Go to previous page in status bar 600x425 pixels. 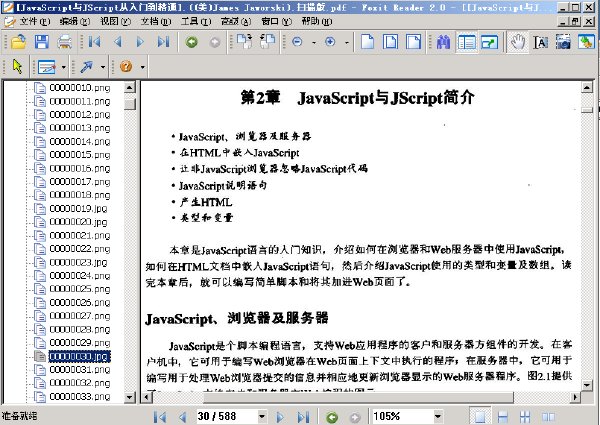183,417
